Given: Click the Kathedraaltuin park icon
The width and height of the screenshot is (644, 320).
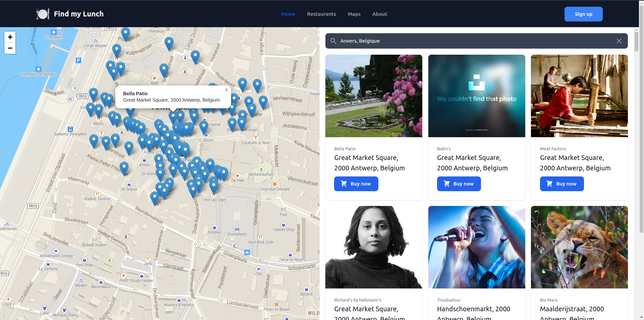Looking at the screenshot, I should coord(261,169).
